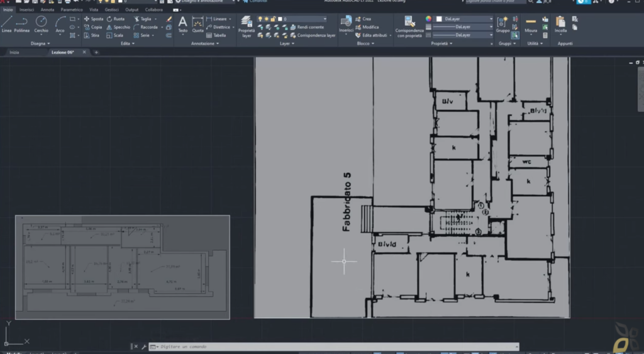Click the white DaLayer color swatch

click(x=439, y=19)
